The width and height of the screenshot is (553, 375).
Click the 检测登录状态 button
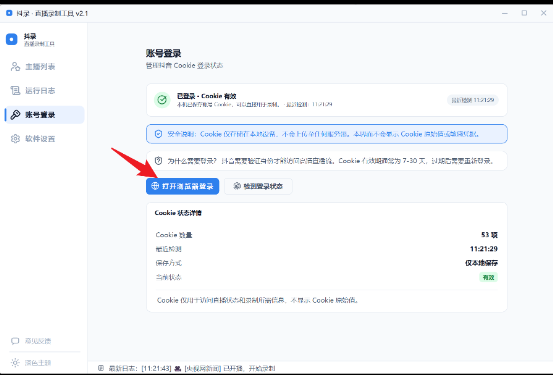tap(258, 186)
